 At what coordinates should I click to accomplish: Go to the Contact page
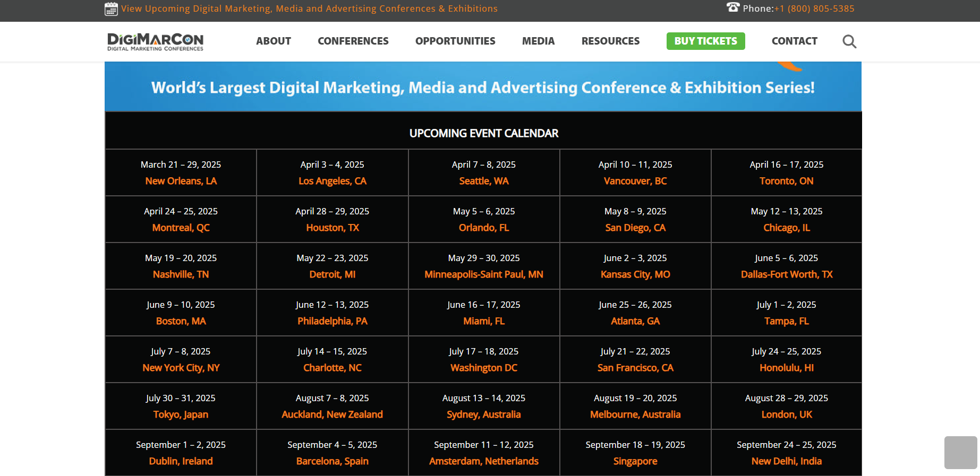[794, 41]
